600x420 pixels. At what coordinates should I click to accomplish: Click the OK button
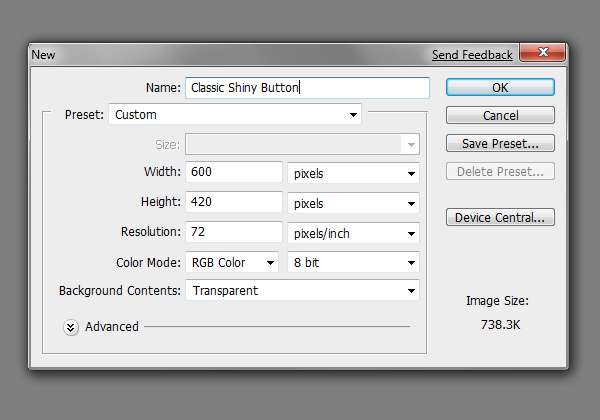[x=500, y=88]
